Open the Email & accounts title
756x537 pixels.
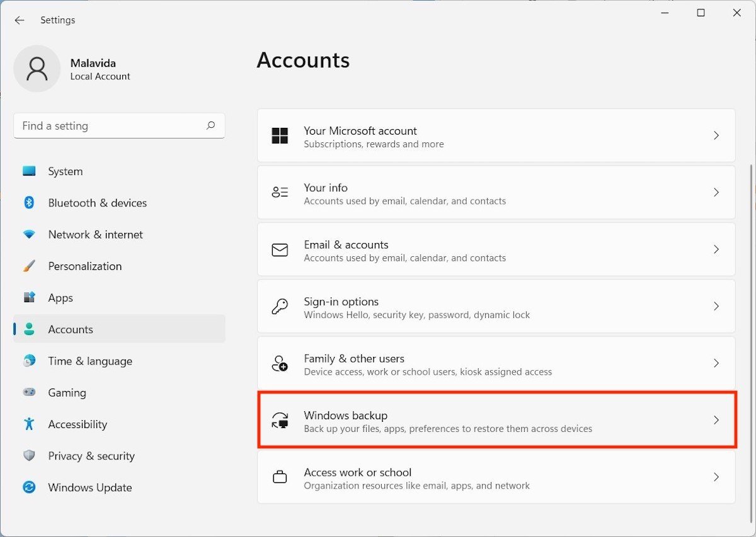pos(346,244)
